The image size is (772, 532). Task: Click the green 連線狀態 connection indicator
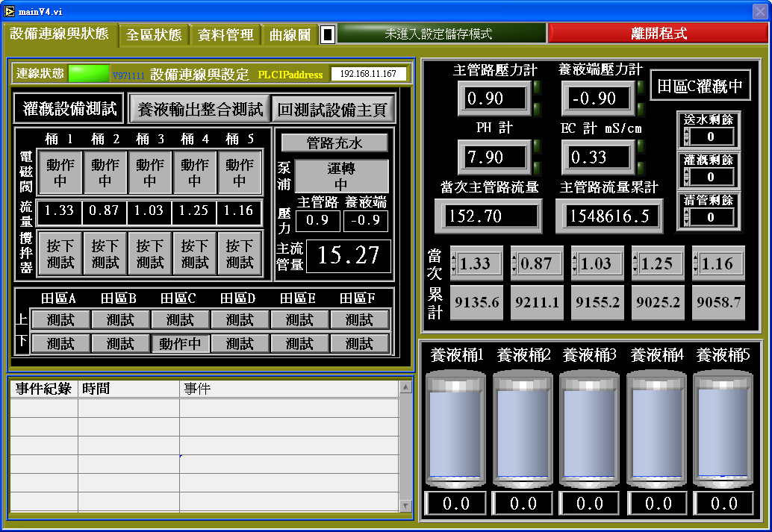88,73
